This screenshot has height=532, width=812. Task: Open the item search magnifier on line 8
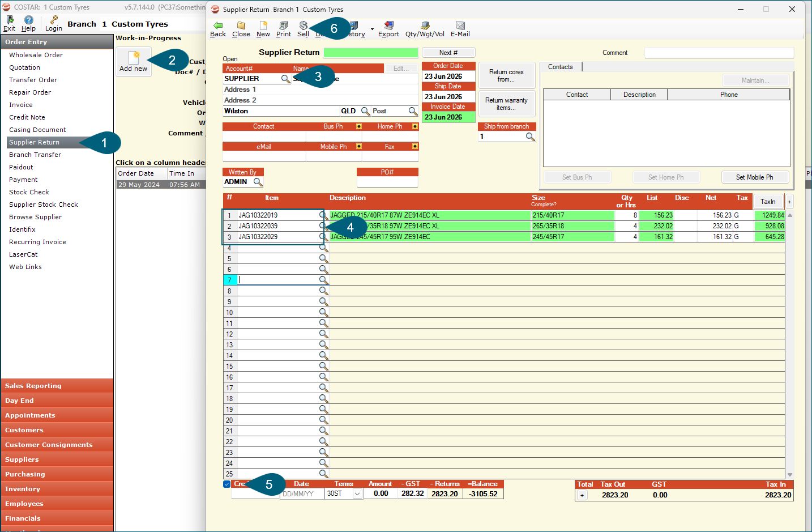[323, 291]
